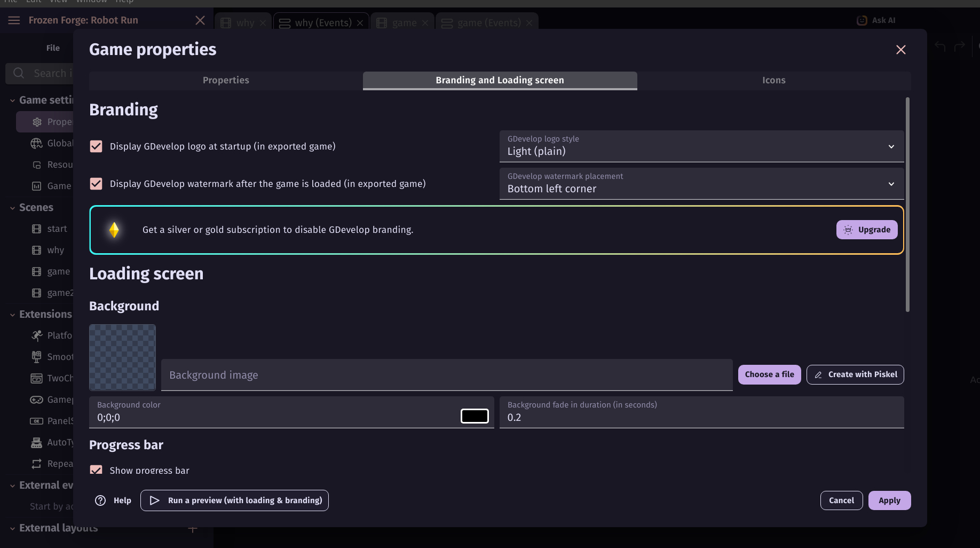Image resolution: width=980 pixels, height=548 pixels.
Task: Click the Global variables globe icon
Action: click(x=36, y=143)
